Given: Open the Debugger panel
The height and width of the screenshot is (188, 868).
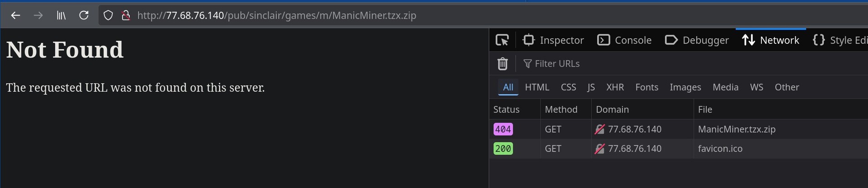Looking at the screenshot, I should pos(697,40).
